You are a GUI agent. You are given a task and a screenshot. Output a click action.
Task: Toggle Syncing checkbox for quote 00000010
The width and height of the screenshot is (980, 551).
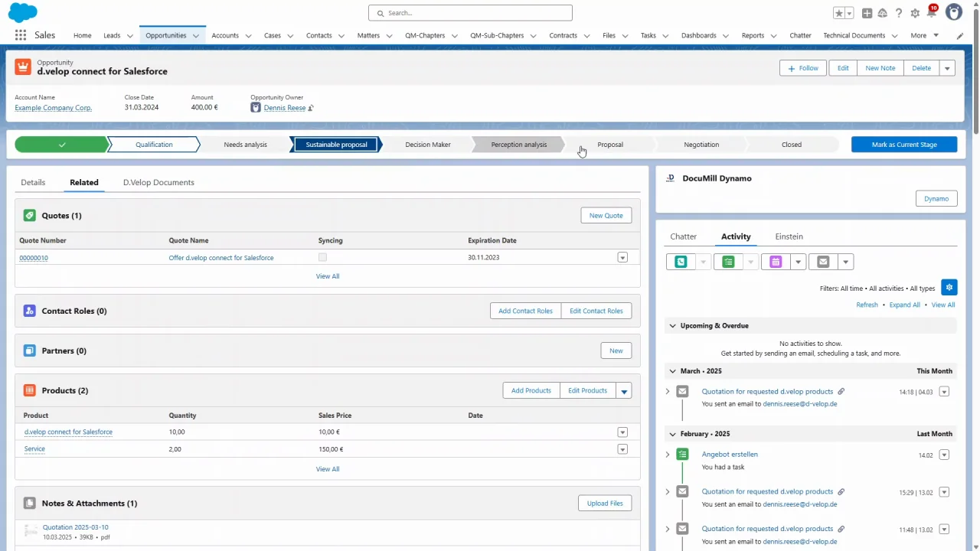point(322,258)
